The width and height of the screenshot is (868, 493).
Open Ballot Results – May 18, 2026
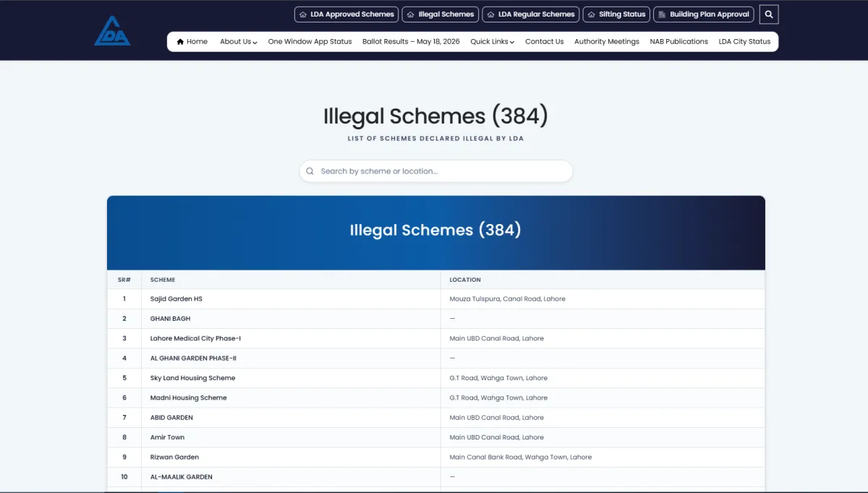pyautogui.click(x=411, y=42)
